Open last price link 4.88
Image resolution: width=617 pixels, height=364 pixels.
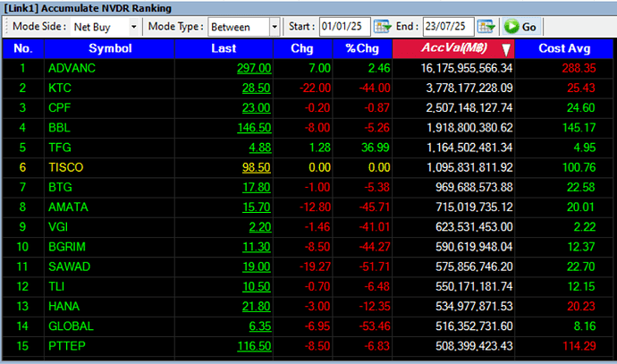pos(259,148)
